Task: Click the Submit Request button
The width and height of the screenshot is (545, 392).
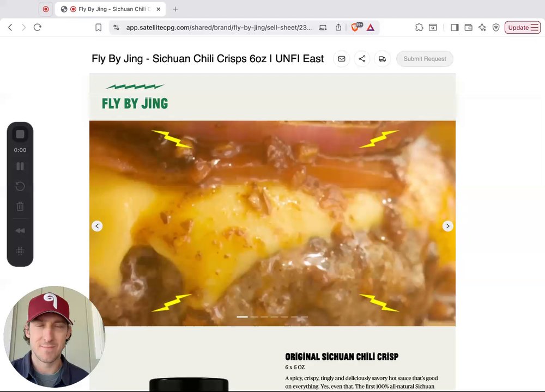Action: click(425, 59)
